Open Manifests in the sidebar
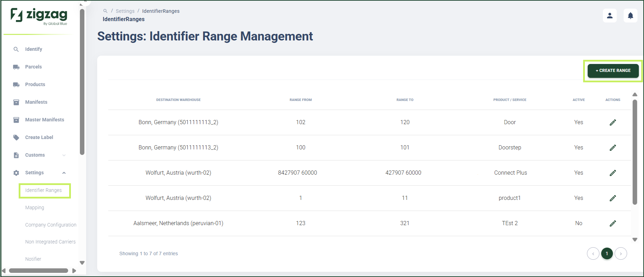This screenshot has height=277, width=644. click(36, 102)
